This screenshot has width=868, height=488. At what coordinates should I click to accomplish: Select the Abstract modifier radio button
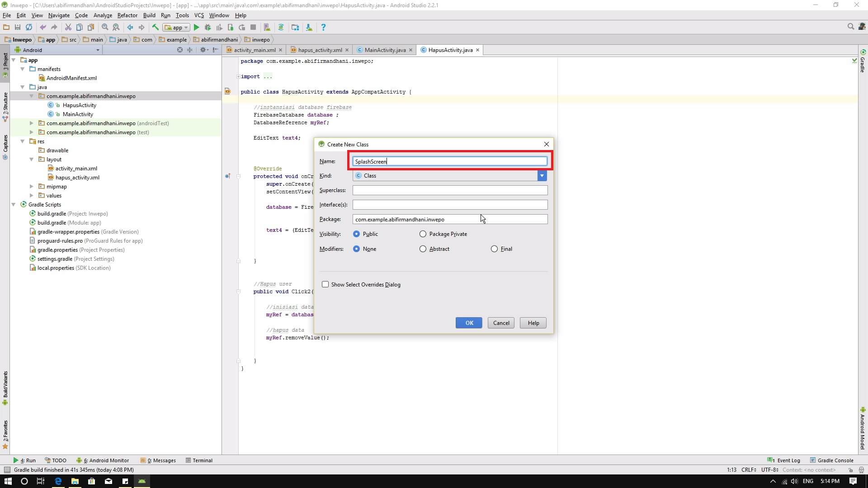click(423, 249)
